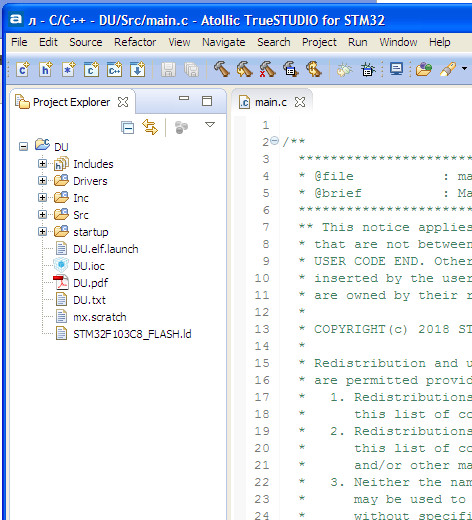Select the Includes folder label

click(x=93, y=164)
